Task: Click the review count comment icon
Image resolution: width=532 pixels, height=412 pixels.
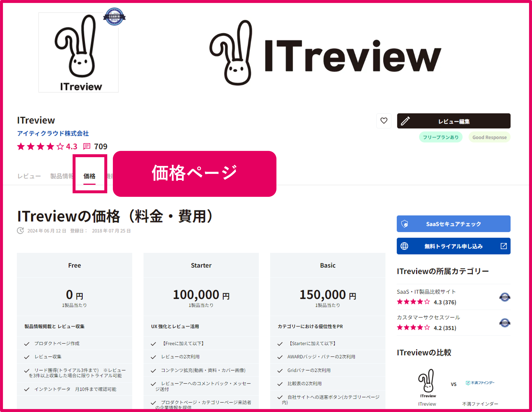Action: (x=87, y=146)
